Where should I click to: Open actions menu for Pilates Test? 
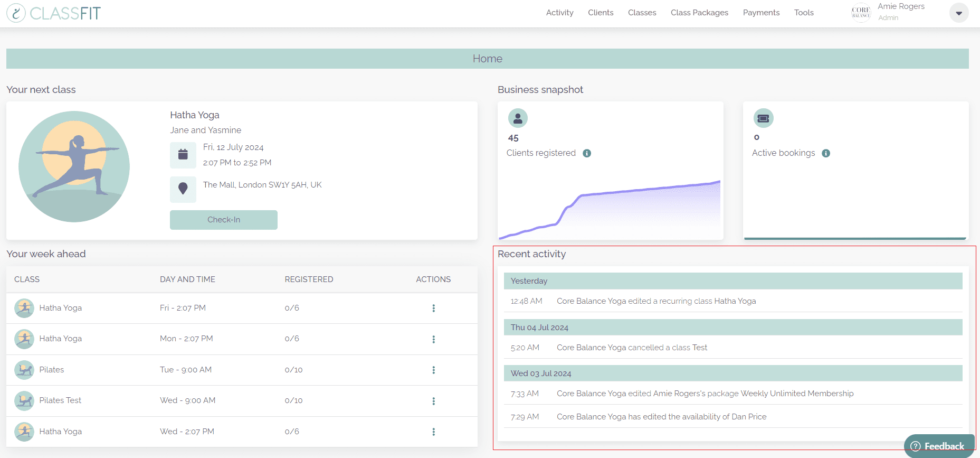click(433, 401)
